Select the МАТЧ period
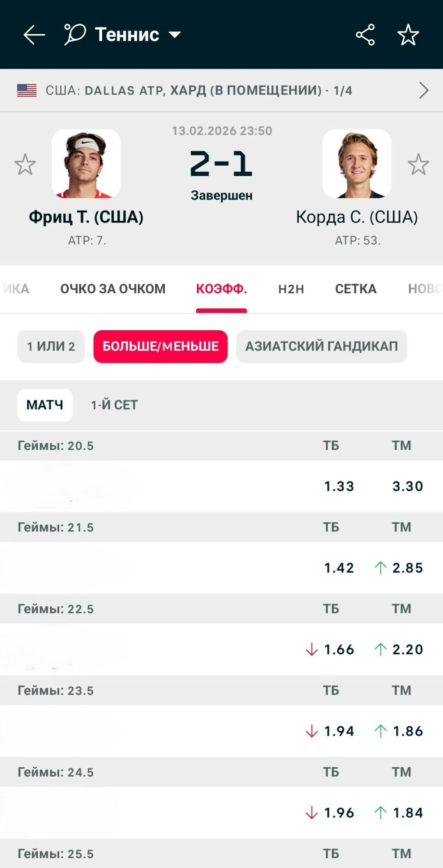The image size is (443, 868). coord(45,405)
